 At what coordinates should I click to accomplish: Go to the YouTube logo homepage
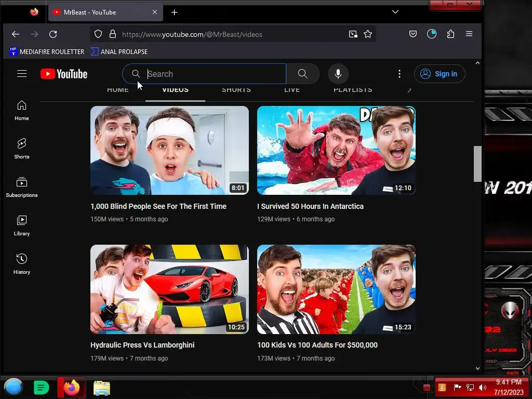[x=64, y=74]
